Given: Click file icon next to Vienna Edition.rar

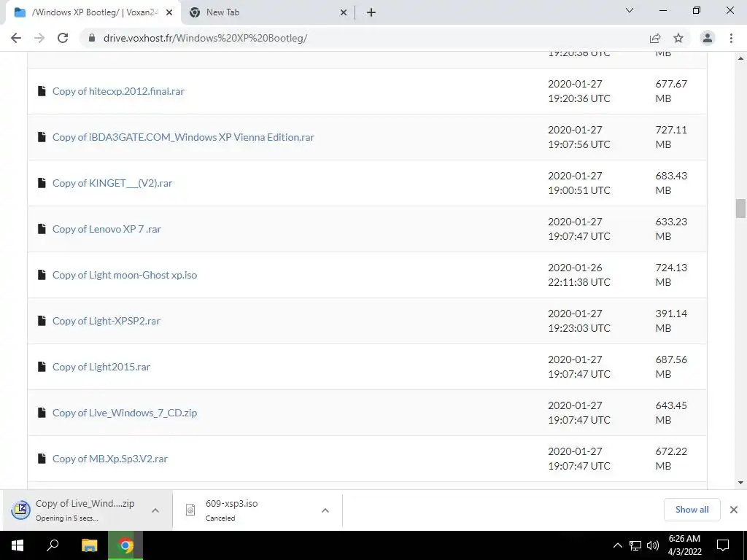Looking at the screenshot, I should [x=42, y=137].
